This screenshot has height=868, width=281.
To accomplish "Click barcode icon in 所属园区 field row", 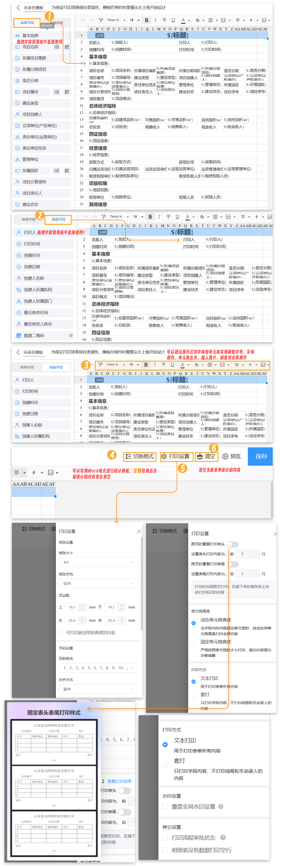I will [56, 170].
